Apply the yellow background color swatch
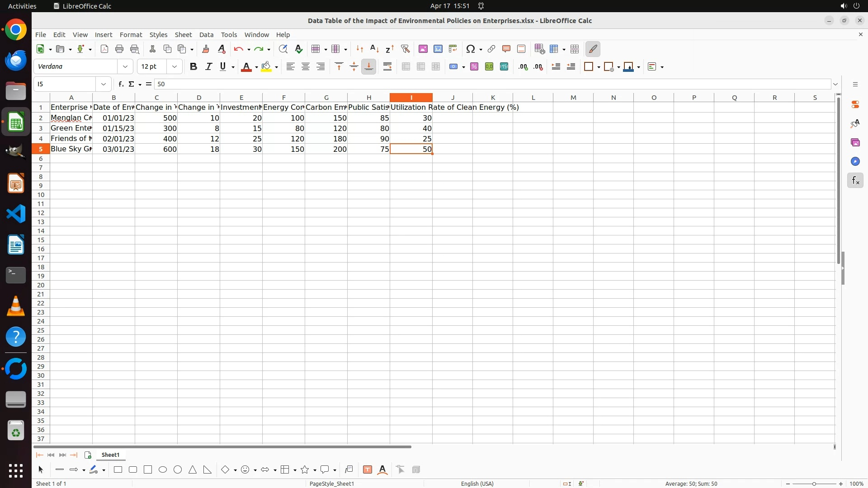Viewport: 868px width, 488px height. 266,66
